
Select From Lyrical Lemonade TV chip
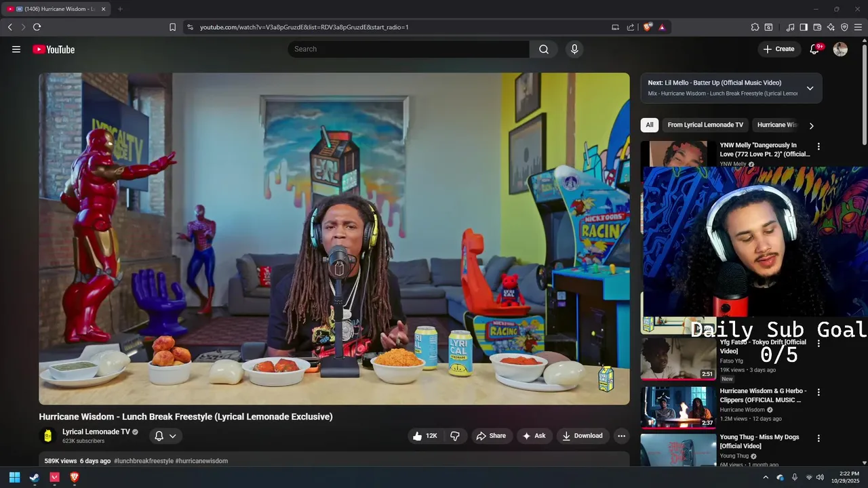[705, 125]
